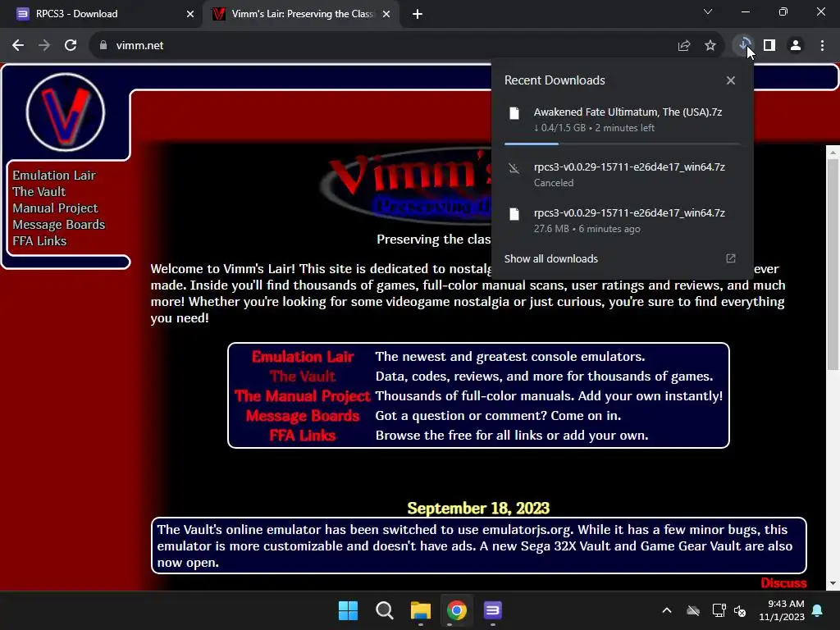Click the canceled download icon for rpcs3
The height and width of the screenshot is (630, 840).
pyautogui.click(x=514, y=168)
